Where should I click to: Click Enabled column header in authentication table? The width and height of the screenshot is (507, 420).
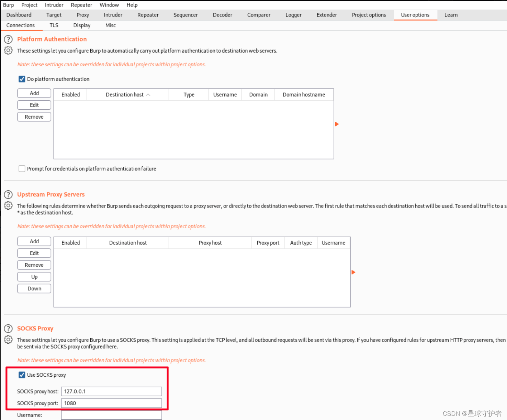[x=71, y=95]
